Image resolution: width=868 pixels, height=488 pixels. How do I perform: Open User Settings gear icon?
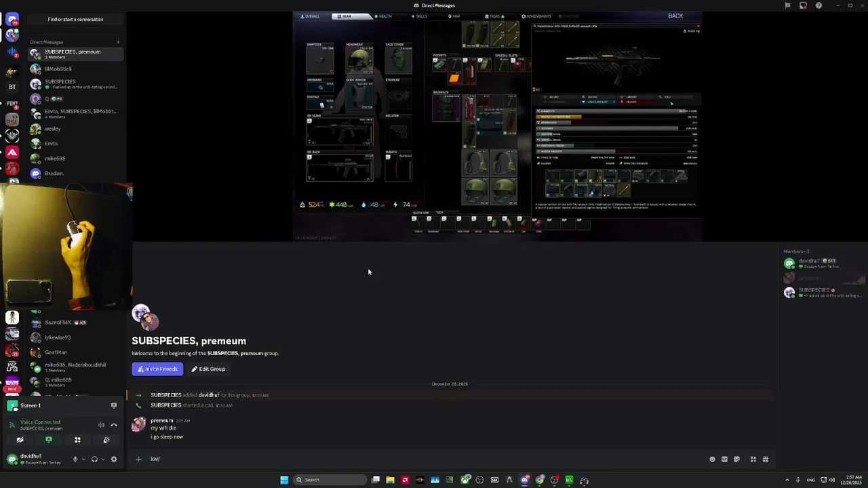(114, 459)
